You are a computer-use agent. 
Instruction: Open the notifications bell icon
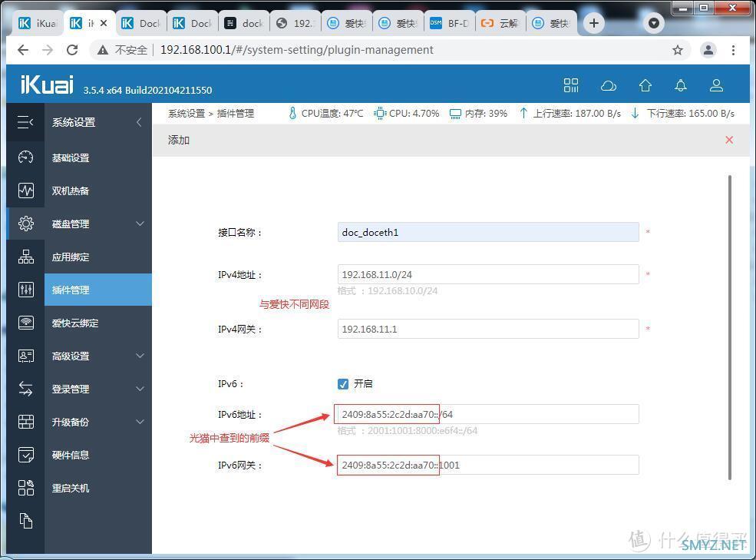coord(680,85)
